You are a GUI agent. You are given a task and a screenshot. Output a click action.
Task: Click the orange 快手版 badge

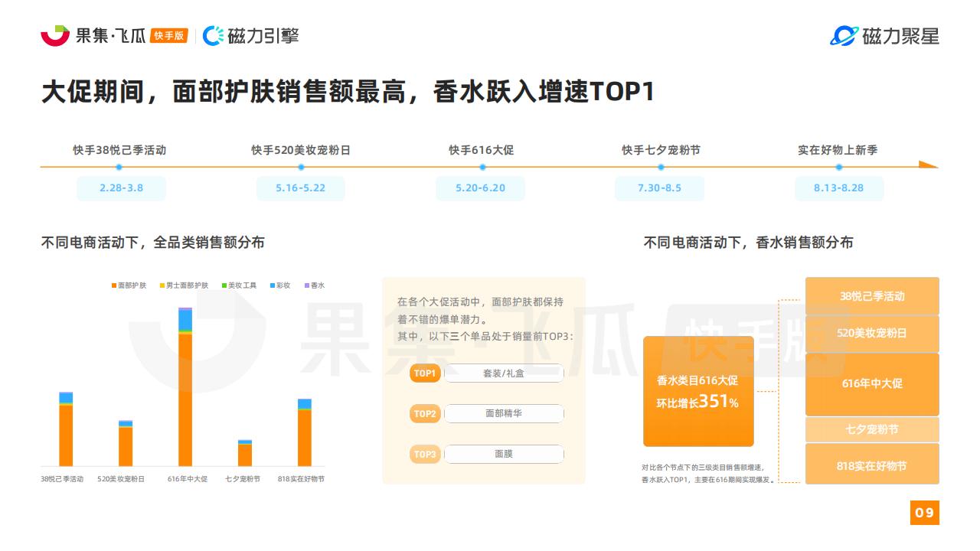[x=168, y=35]
